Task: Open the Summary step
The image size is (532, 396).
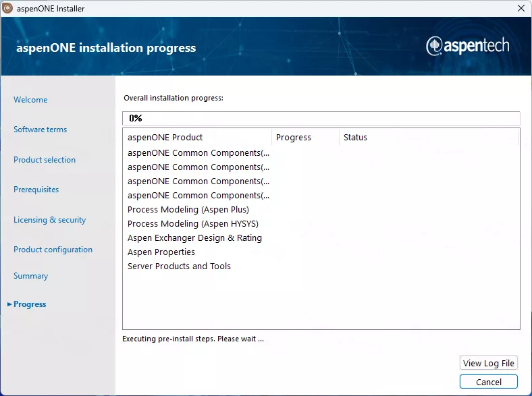Action: [x=30, y=276]
